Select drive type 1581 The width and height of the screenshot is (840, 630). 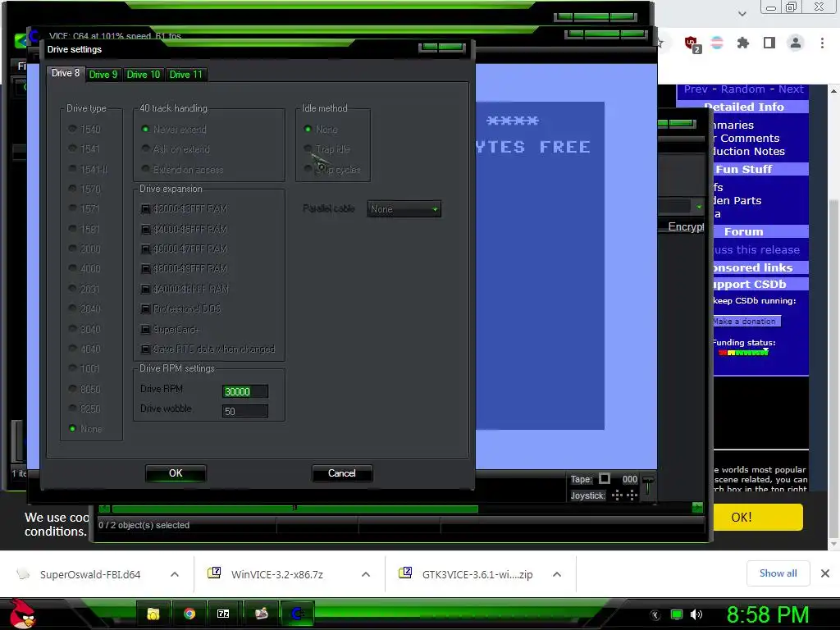pyautogui.click(x=84, y=230)
